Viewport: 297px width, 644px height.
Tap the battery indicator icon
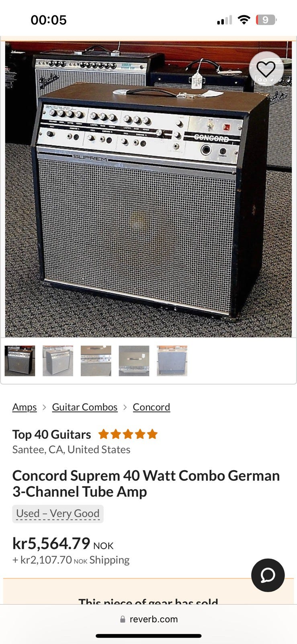click(x=266, y=20)
